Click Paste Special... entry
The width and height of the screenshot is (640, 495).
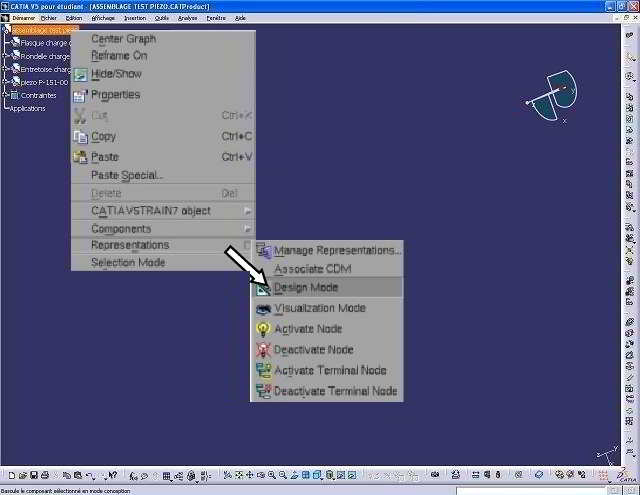click(x=127, y=176)
